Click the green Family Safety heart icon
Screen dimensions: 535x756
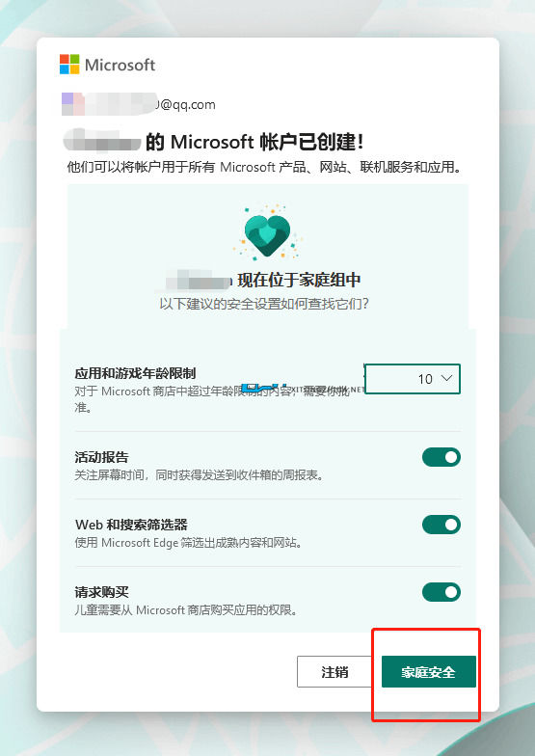click(268, 233)
